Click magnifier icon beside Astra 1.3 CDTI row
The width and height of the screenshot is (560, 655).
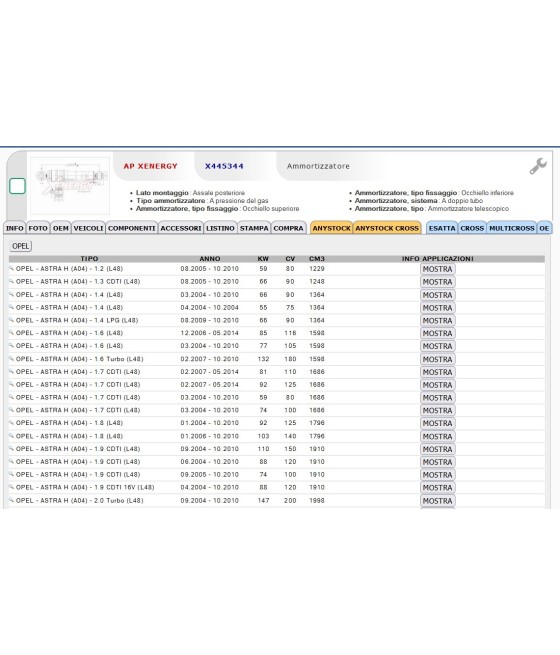pyautogui.click(x=12, y=282)
